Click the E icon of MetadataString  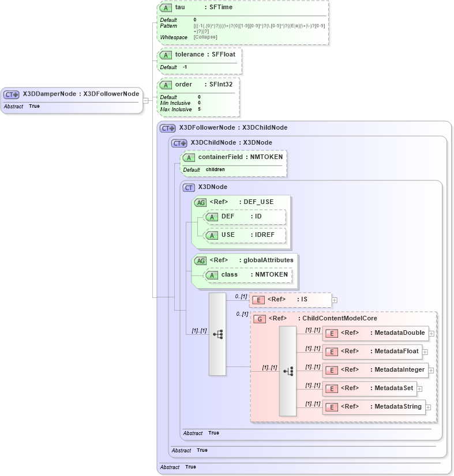click(x=332, y=407)
